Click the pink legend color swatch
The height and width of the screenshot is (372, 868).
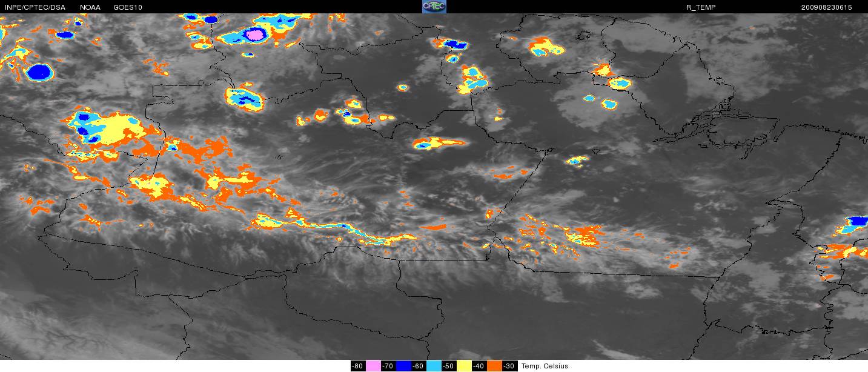[373, 366]
